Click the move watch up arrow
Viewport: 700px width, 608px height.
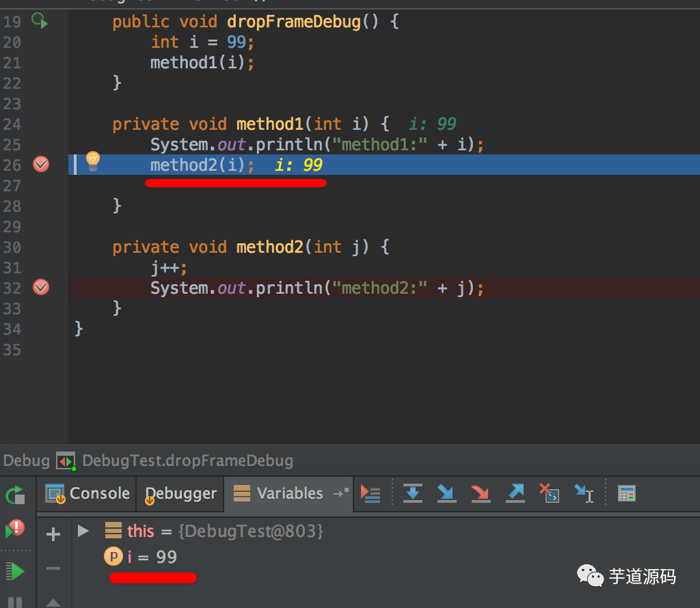(53, 603)
